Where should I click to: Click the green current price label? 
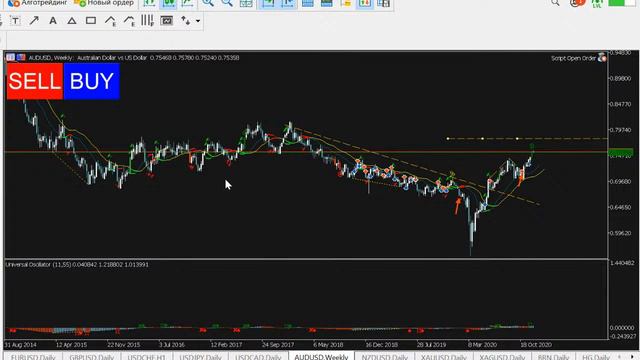[x=621, y=153]
